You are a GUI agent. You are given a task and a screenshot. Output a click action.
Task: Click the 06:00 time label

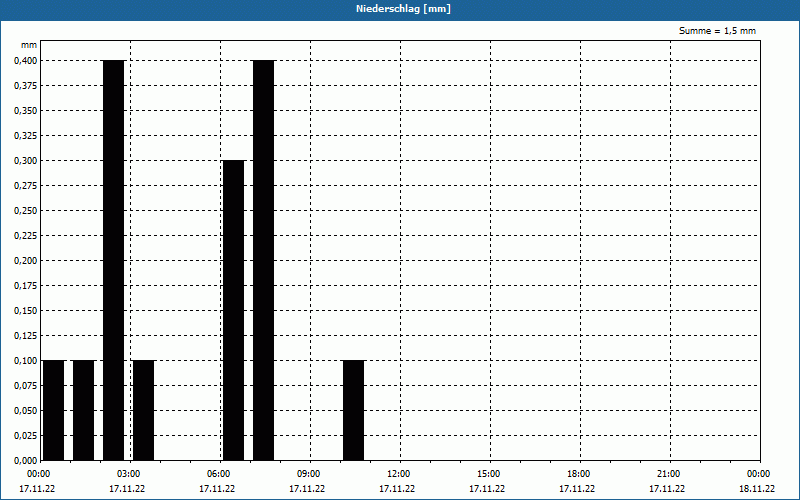click(x=218, y=474)
